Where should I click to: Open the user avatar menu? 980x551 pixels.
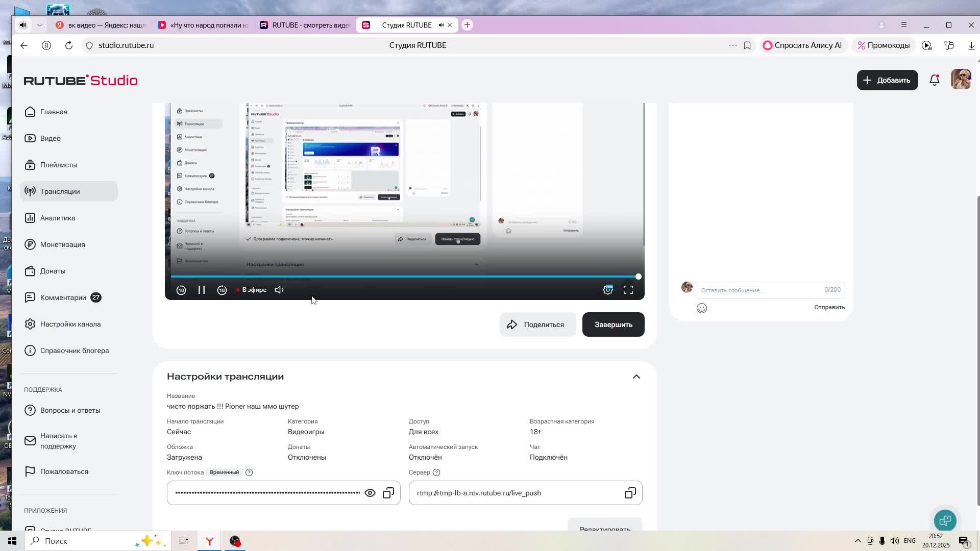click(961, 80)
